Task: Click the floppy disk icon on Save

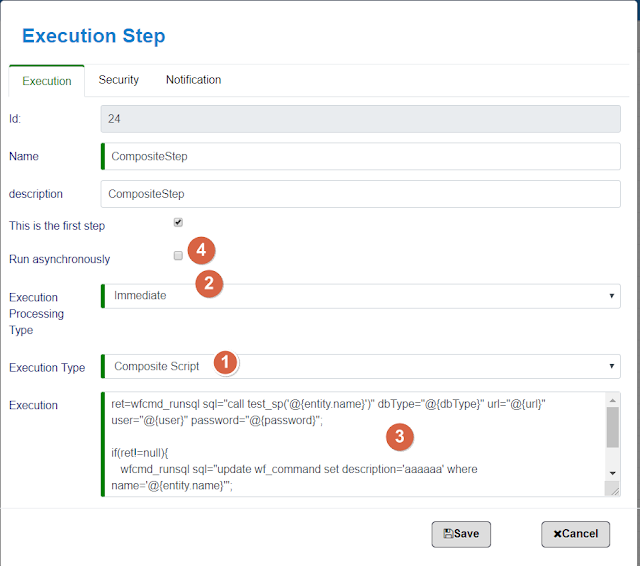Action: pos(448,534)
